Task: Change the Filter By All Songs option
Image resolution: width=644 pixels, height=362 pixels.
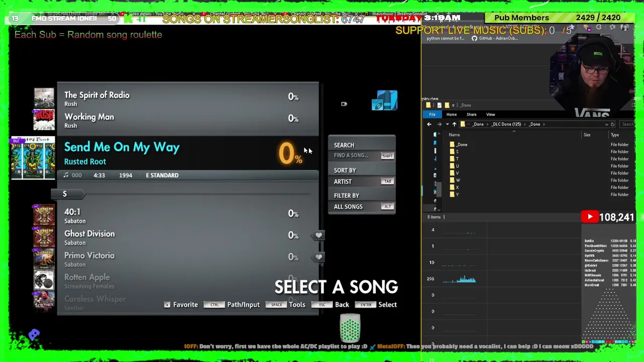Action: pos(362,207)
